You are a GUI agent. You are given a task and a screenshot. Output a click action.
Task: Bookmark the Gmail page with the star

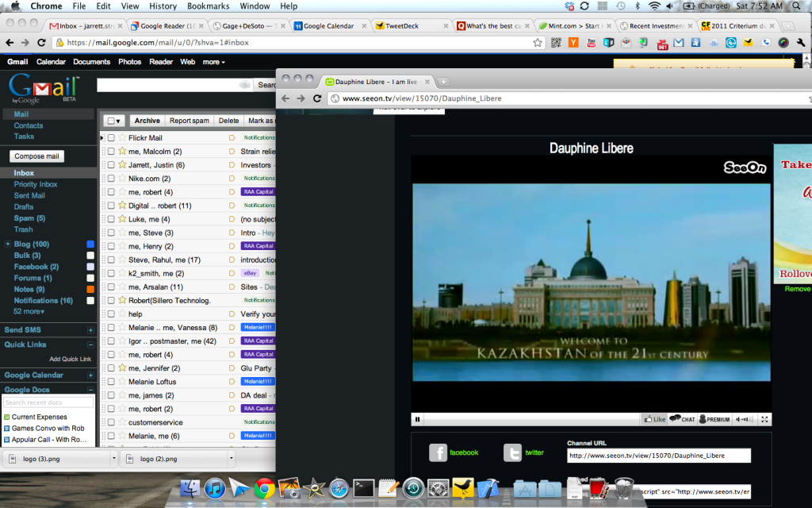(x=538, y=43)
